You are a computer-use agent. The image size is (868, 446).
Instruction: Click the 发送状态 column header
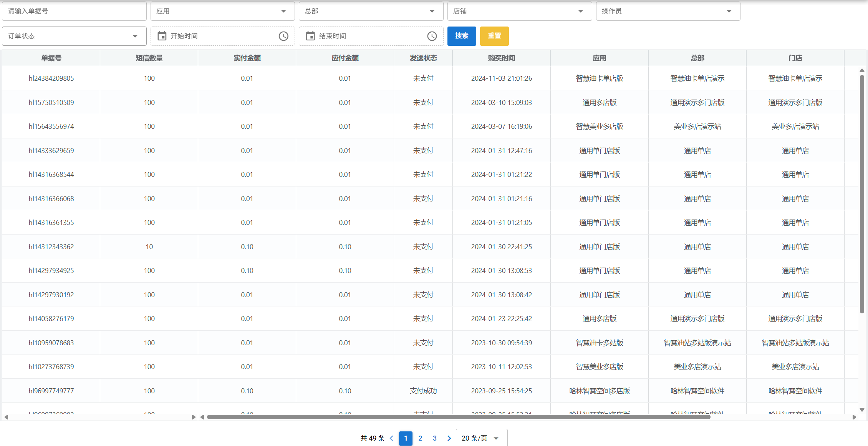(x=423, y=58)
